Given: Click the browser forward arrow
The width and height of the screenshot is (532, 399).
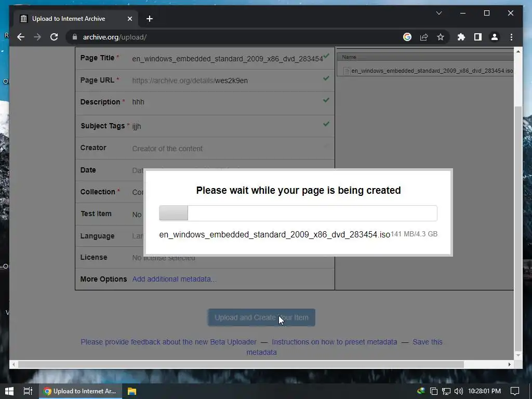Looking at the screenshot, I should tap(37, 37).
